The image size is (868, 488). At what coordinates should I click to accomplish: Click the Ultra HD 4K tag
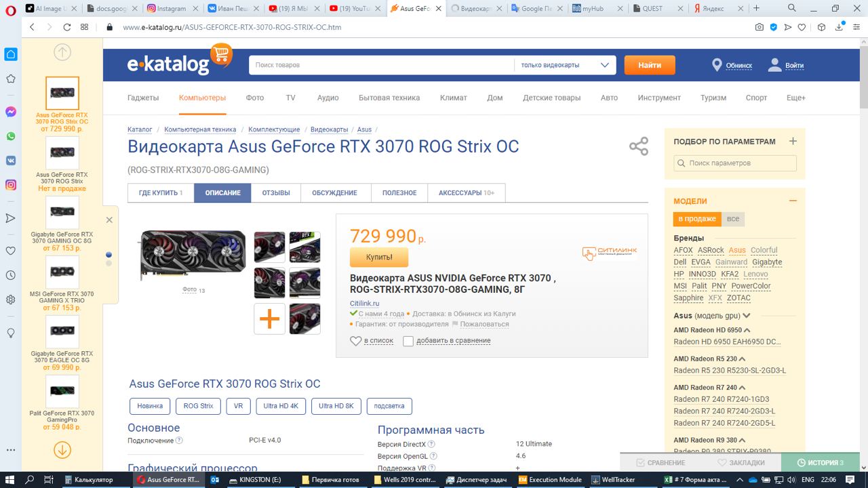[281, 406]
